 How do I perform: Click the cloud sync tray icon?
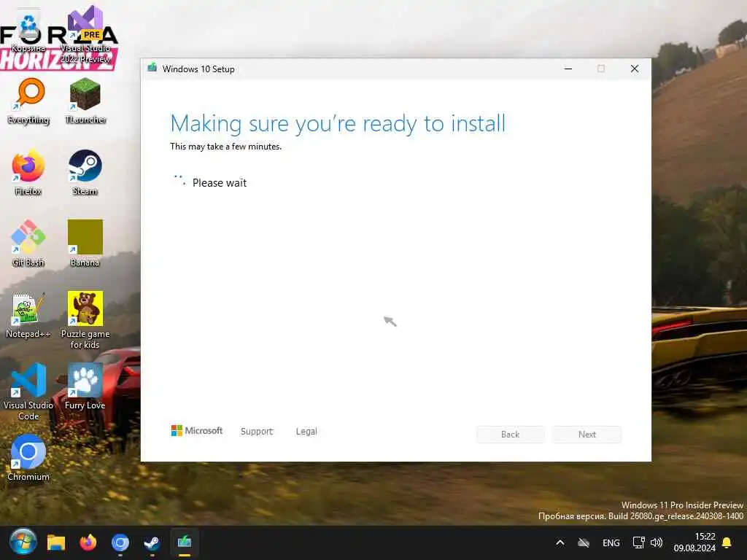point(584,542)
